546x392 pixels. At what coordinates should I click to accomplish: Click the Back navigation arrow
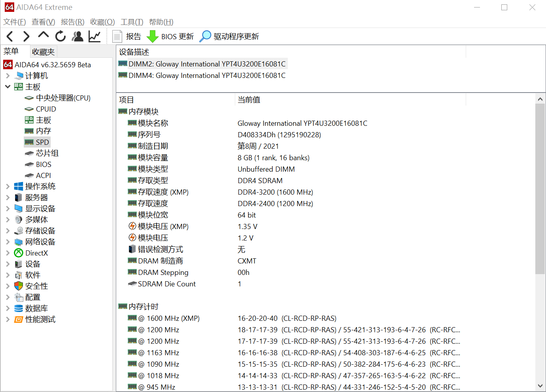[10, 36]
